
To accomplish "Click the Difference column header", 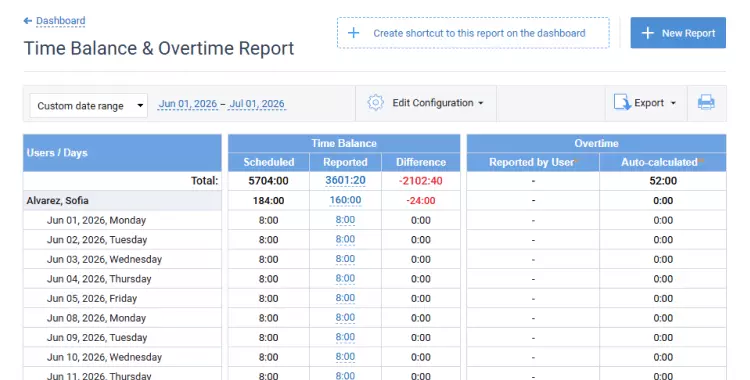I will click(421, 162).
